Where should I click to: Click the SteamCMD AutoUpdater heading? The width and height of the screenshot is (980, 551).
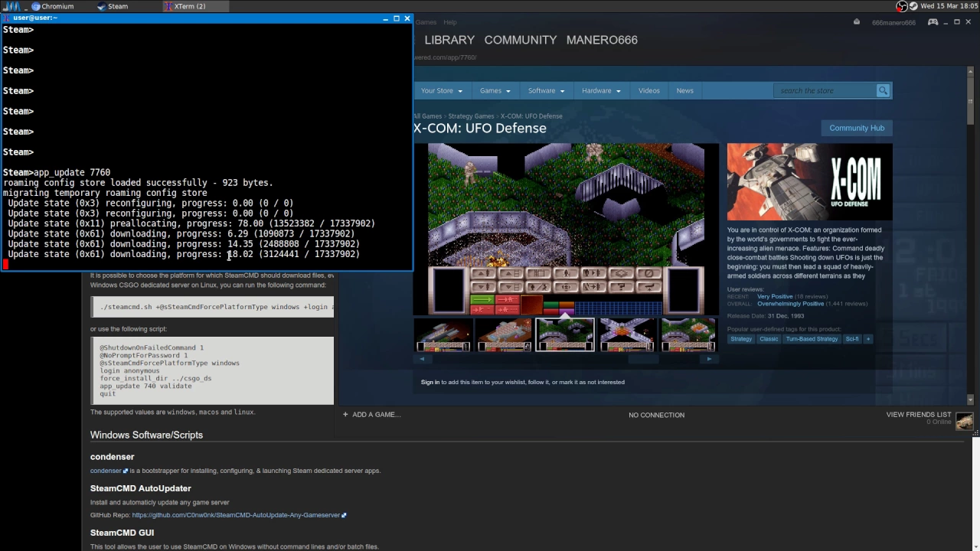coord(141,488)
